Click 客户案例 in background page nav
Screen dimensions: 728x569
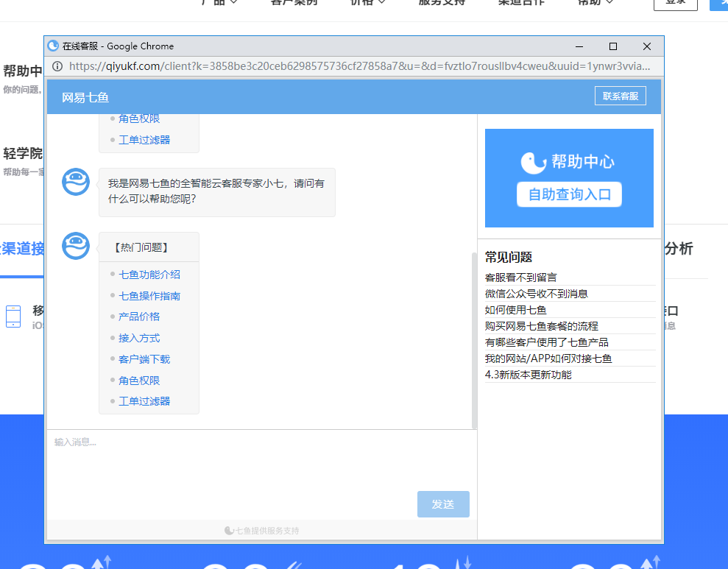pyautogui.click(x=294, y=2)
